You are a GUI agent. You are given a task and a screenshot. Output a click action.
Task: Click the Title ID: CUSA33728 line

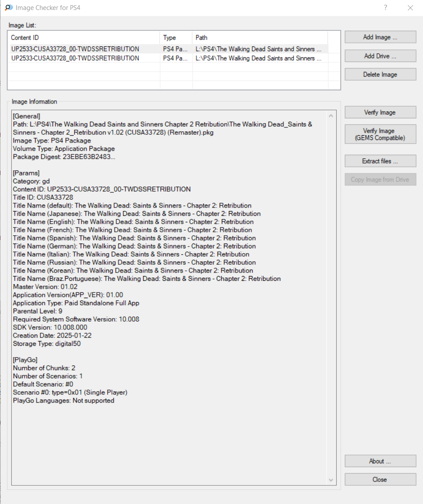pos(43,197)
